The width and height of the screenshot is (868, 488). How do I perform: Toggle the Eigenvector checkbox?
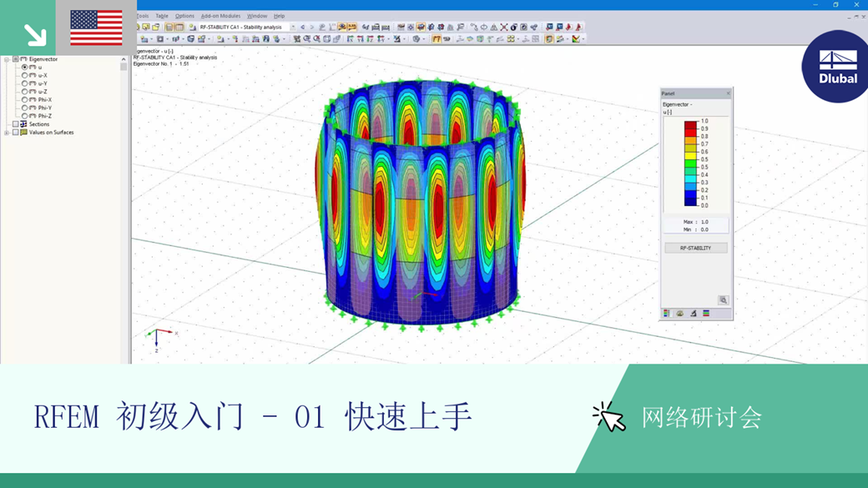(x=16, y=59)
